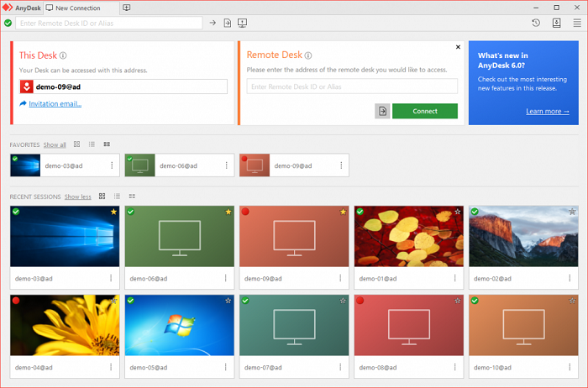588x388 pixels.
Task: Click the This Desk info icon
Action: click(x=63, y=55)
